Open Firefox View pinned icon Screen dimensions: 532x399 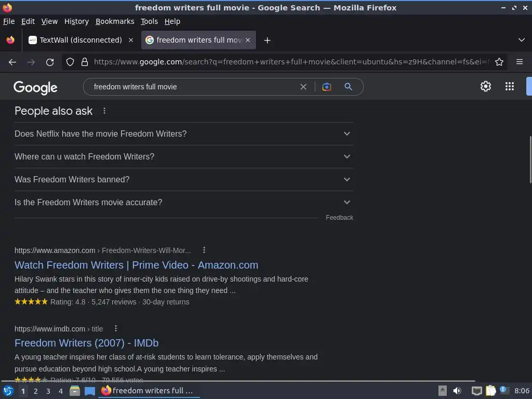[10, 40]
